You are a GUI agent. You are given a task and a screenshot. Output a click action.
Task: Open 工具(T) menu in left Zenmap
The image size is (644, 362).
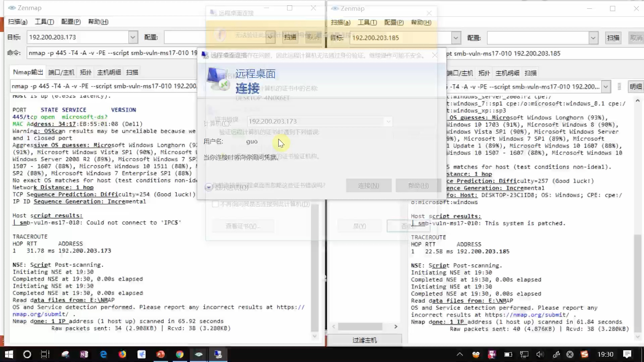(44, 22)
